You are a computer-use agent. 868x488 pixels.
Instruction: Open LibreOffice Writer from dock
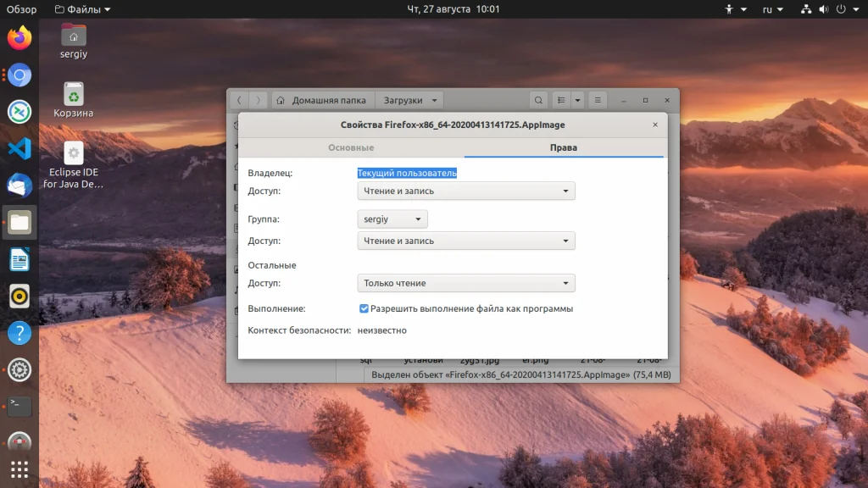point(19,259)
